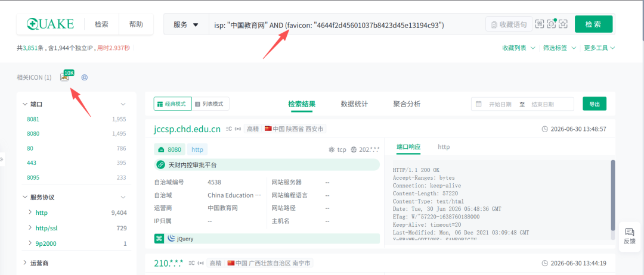
Task: Click the response panel vertical scrollbar
Action: tap(613, 200)
